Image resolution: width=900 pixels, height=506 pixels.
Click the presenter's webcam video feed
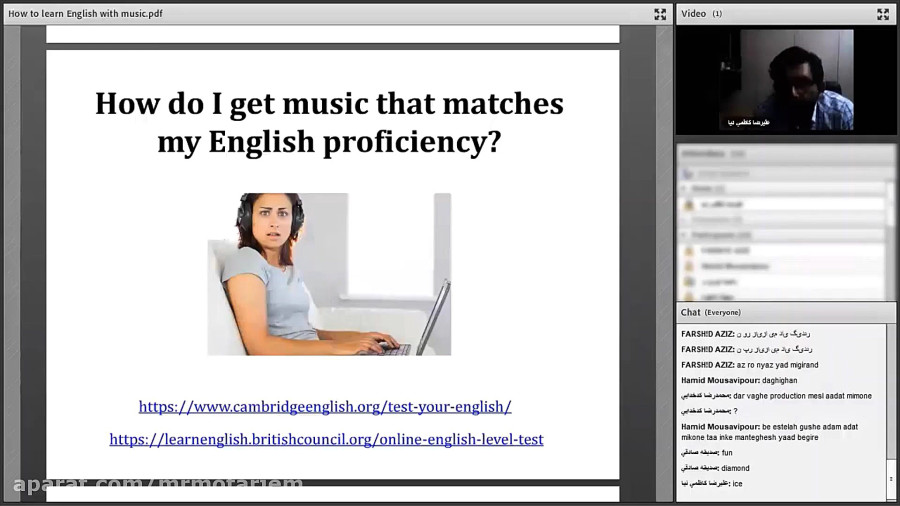click(x=786, y=80)
